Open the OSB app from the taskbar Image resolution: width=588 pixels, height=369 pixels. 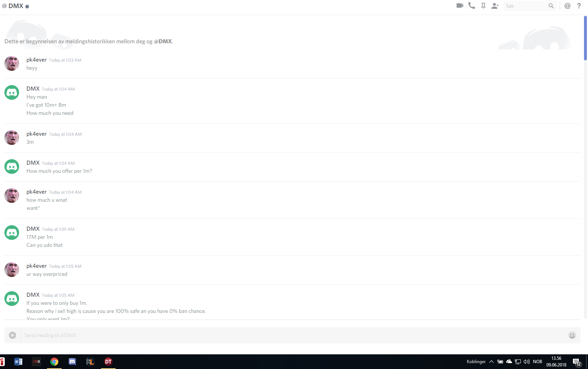point(36,362)
